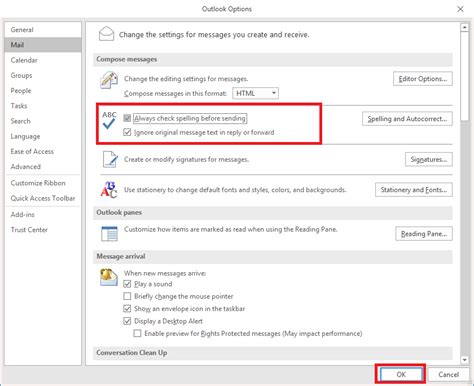Click the Reading Pane button
The width and height of the screenshot is (474, 386).
click(424, 234)
